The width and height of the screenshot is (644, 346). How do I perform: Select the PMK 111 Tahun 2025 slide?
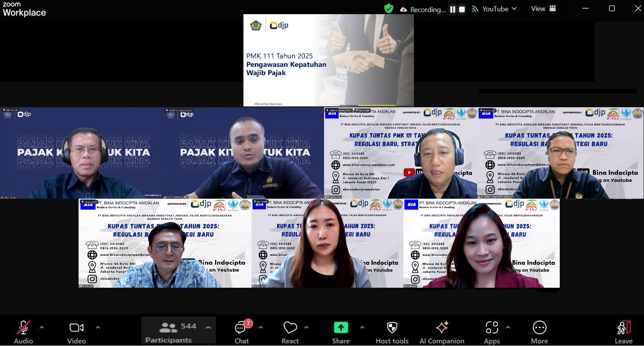tap(328, 60)
